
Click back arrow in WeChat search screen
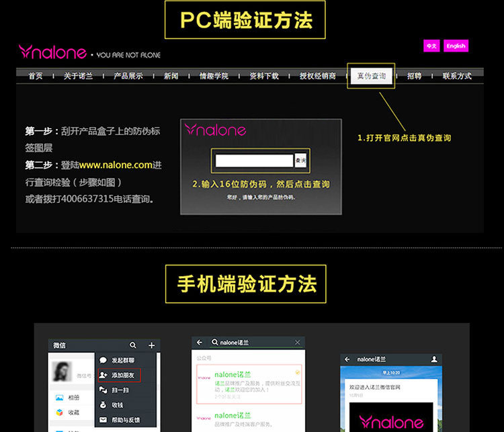200,343
